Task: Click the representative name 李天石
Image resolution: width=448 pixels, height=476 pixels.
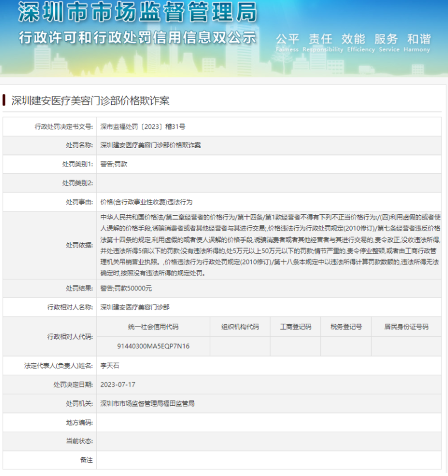Action: pyautogui.click(x=110, y=366)
